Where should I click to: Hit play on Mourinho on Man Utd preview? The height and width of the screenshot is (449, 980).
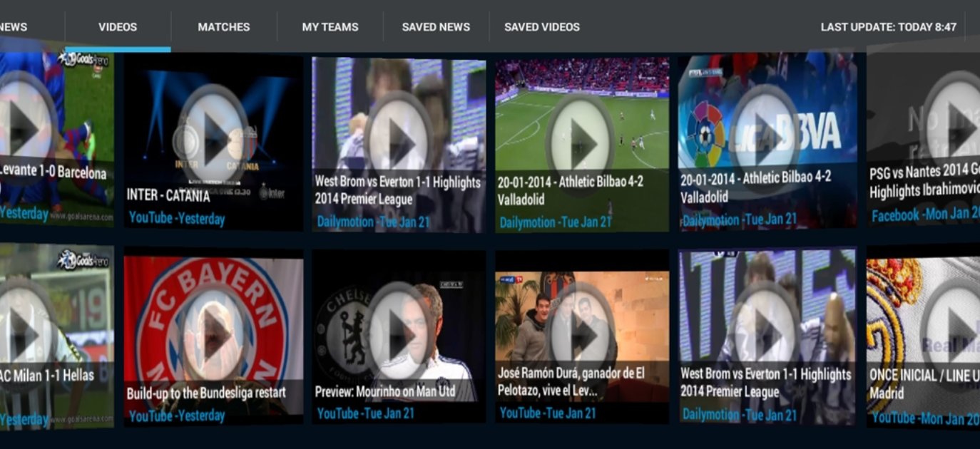399,334
